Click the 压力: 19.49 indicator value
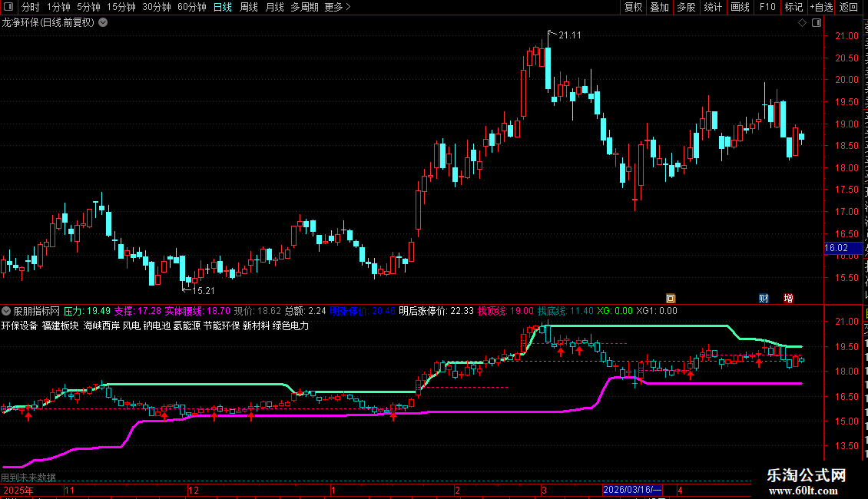Viewport: 868px width, 499px height. pyautogui.click(x=87, y=311)
